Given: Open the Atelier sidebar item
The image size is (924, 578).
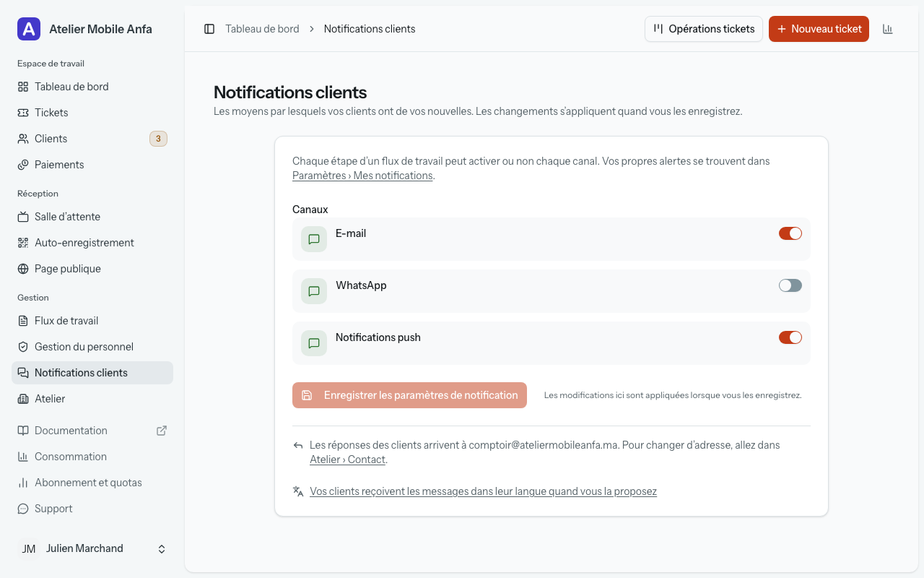Looking at the screenshot, I should [92, 399].
